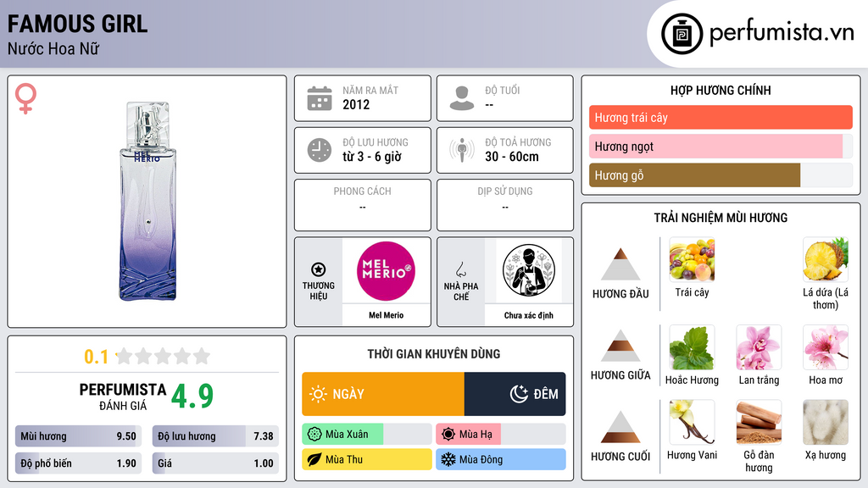The image size is (868, 488).
Task: Click the Hương cuối pyramid icon
Action: click(620, 427)
